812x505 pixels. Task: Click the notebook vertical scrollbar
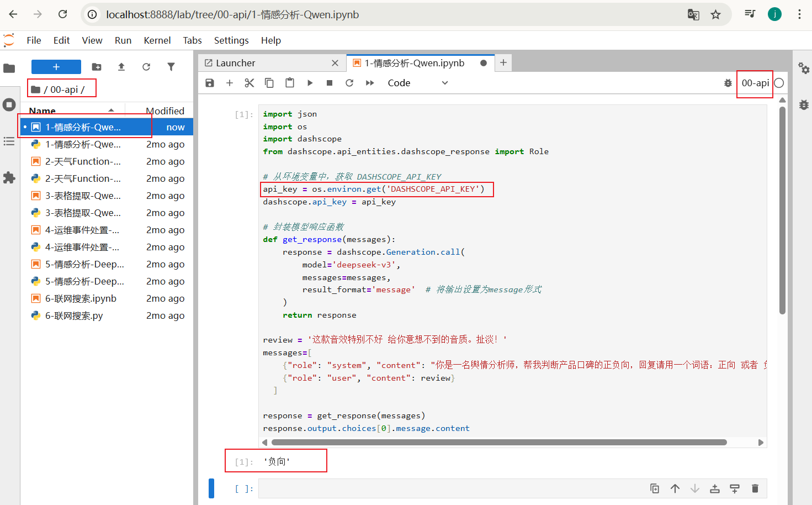782,210
